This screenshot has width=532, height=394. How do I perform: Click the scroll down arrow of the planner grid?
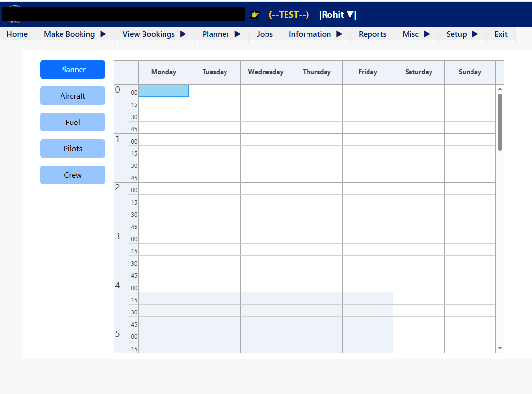(499, 348)
